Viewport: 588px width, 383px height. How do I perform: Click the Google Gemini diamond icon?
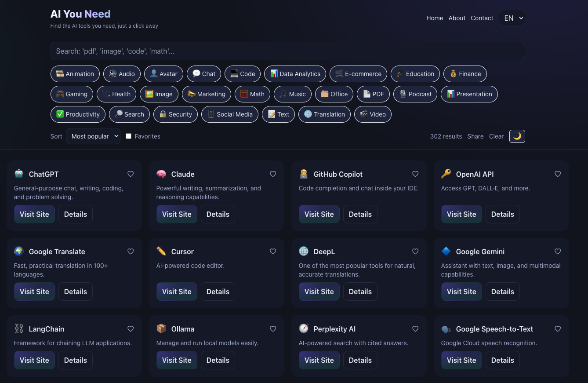click(x=446, y=251)
